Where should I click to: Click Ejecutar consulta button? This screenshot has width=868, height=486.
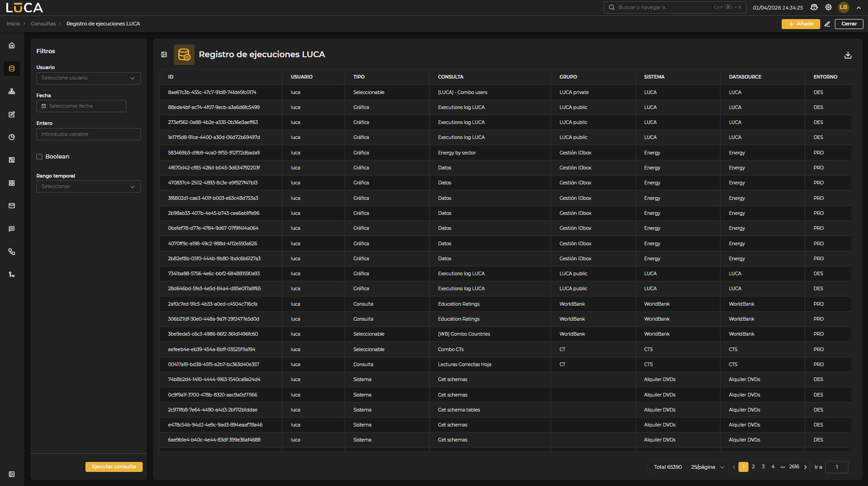(x=114, y=467)
